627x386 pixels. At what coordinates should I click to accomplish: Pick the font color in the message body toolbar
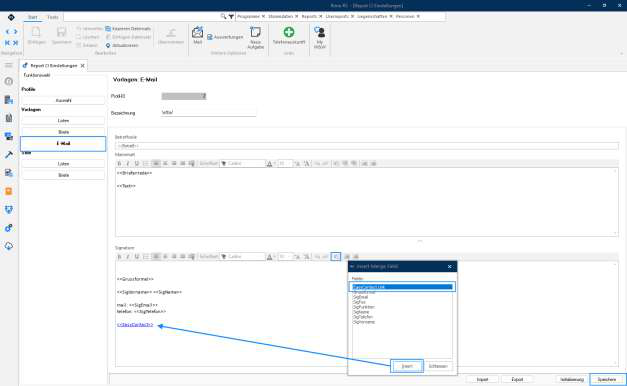click(270, 164)
